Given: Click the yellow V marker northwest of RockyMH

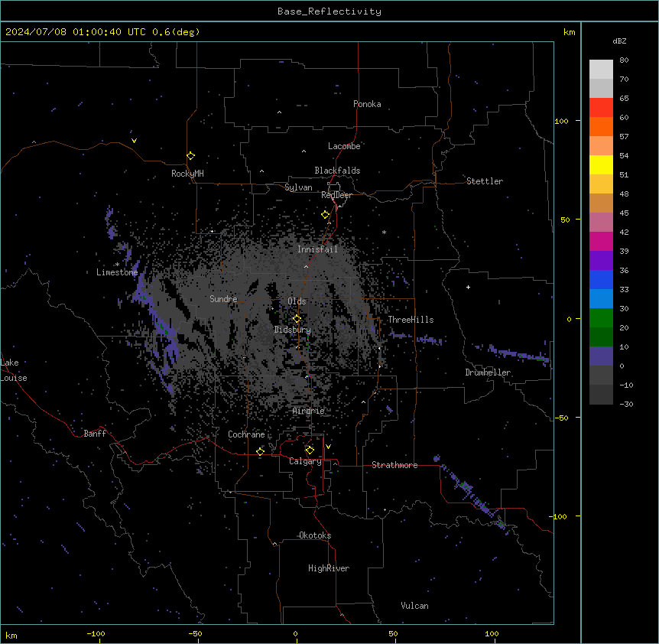Looking at the screenshot, I should [x=134, y=141].
